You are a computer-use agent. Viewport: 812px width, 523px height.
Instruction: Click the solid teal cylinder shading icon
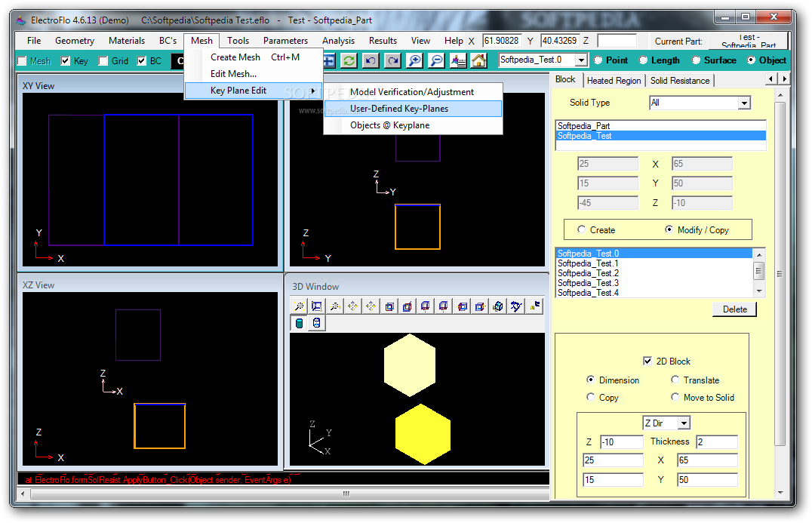click(x=299, y=323)
